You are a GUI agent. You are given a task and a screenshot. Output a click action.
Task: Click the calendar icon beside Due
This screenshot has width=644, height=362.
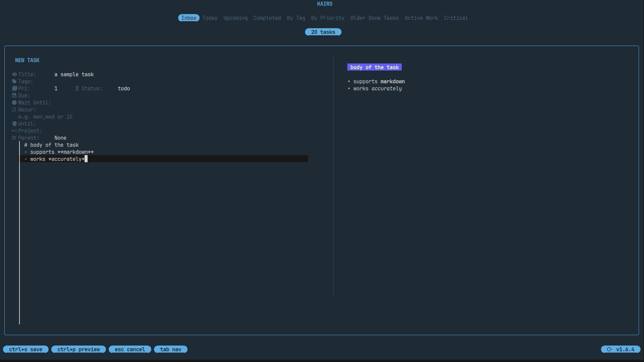click(14, 96)
